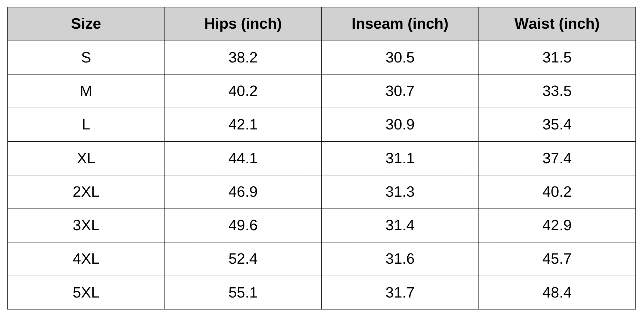This screenshot has width=644, height=322.
Task: Select the XL size cell
Action: [x=86, y=158]
